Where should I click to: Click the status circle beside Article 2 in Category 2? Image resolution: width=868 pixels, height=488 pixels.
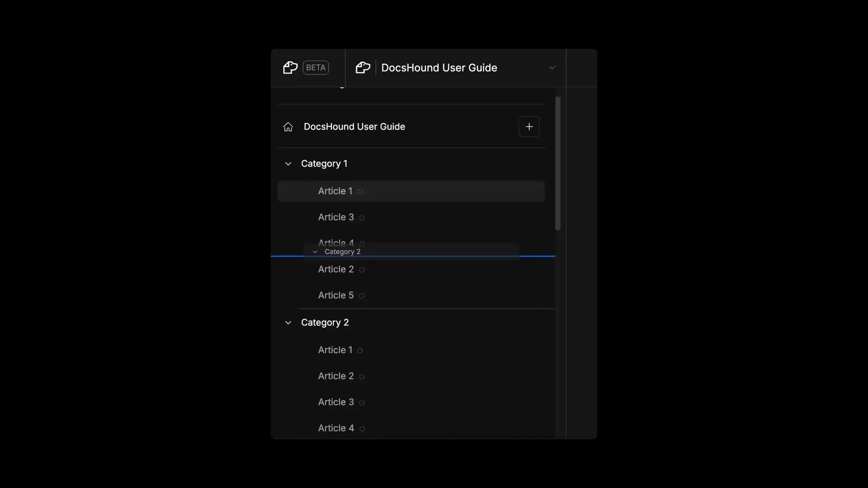pos(362,377)
